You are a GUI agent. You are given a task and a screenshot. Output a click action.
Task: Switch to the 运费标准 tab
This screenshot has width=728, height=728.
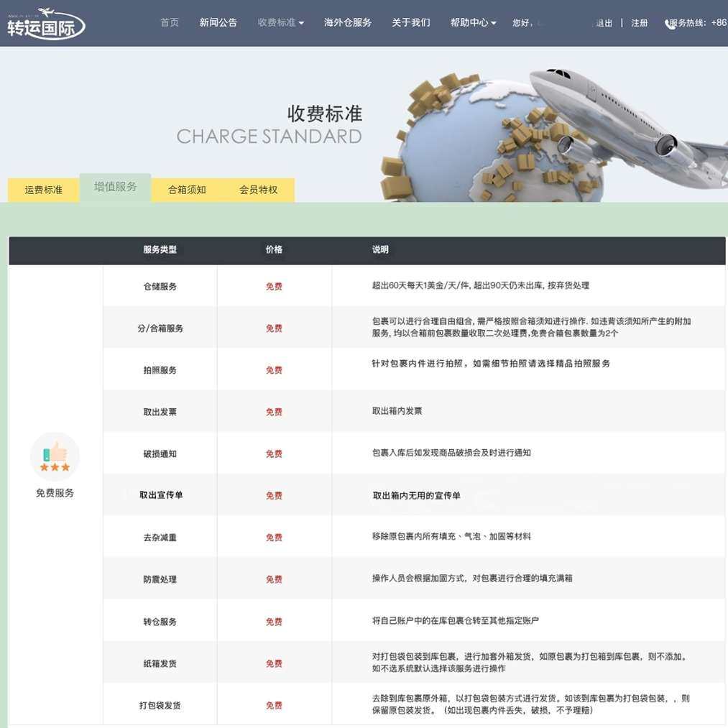(x=42, y=189)
